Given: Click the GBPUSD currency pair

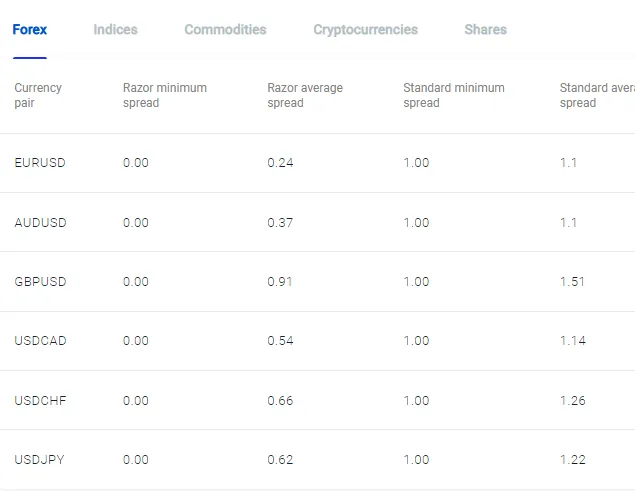Looking at the screenshot, I should point(41,282).
